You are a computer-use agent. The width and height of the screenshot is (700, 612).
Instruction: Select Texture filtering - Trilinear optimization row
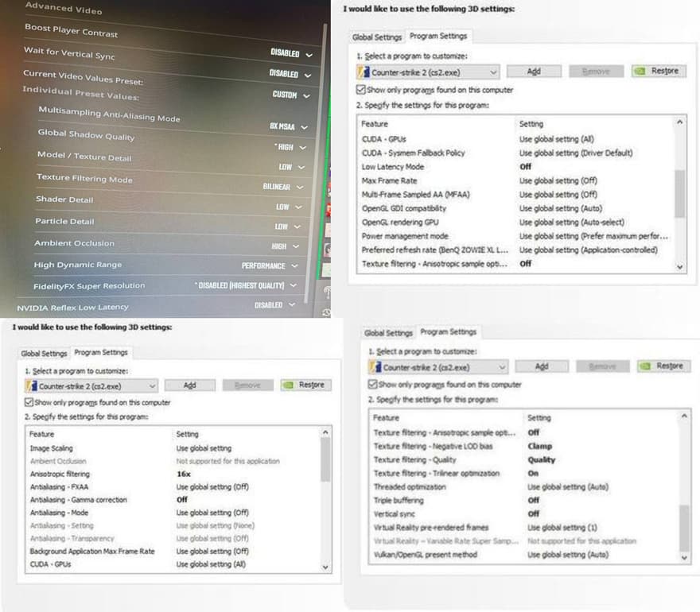click(x=524, y=473)
